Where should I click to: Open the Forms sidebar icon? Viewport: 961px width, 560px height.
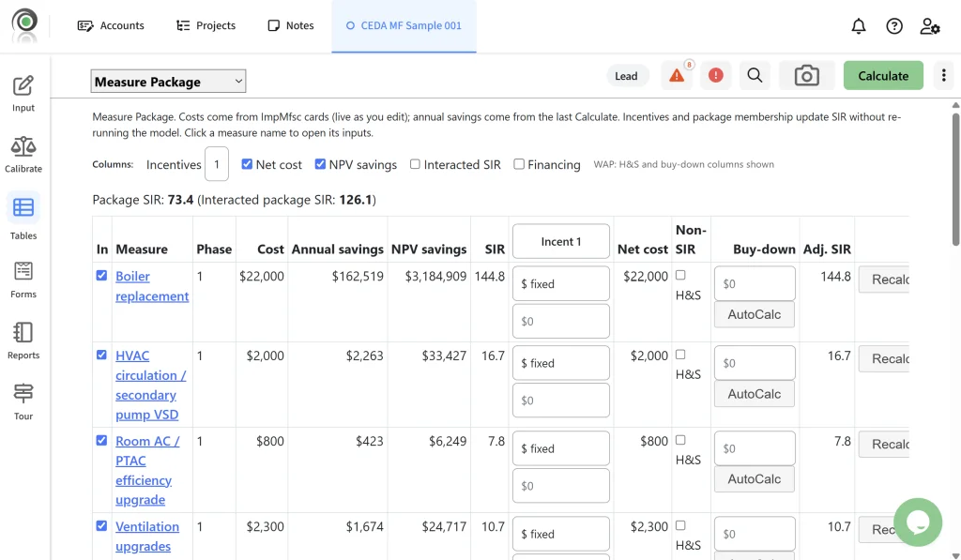click(23, 271)
